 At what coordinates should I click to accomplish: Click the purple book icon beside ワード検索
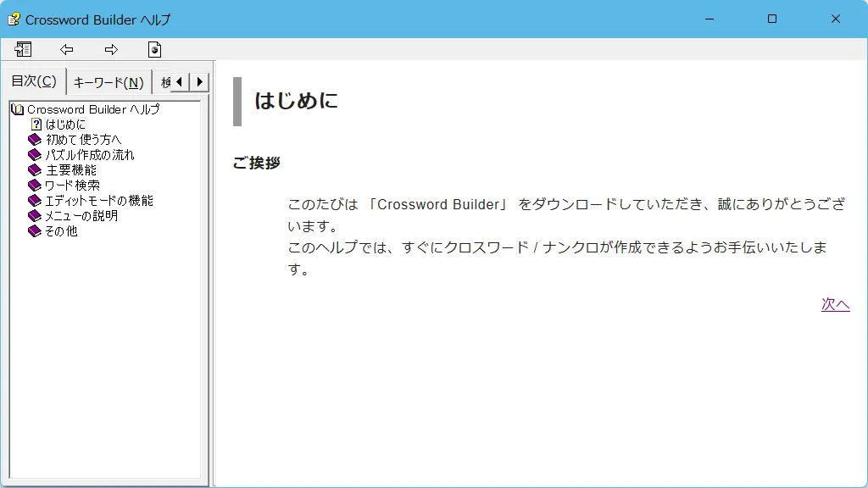35,186
